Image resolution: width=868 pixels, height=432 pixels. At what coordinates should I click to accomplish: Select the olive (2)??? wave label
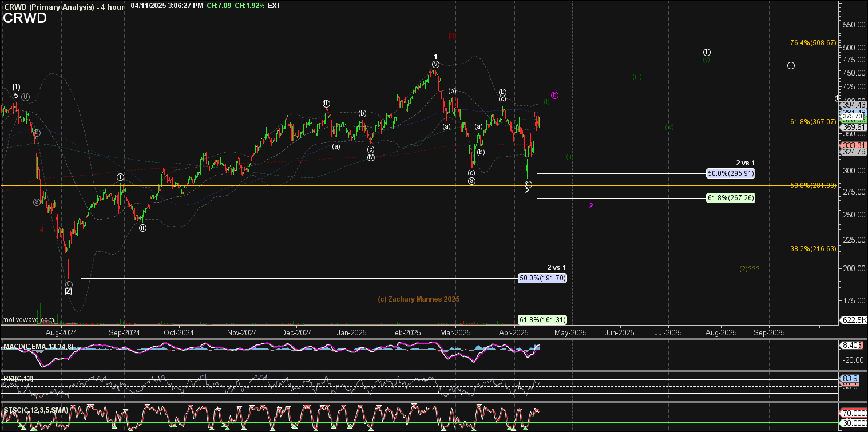pos(750,268)
